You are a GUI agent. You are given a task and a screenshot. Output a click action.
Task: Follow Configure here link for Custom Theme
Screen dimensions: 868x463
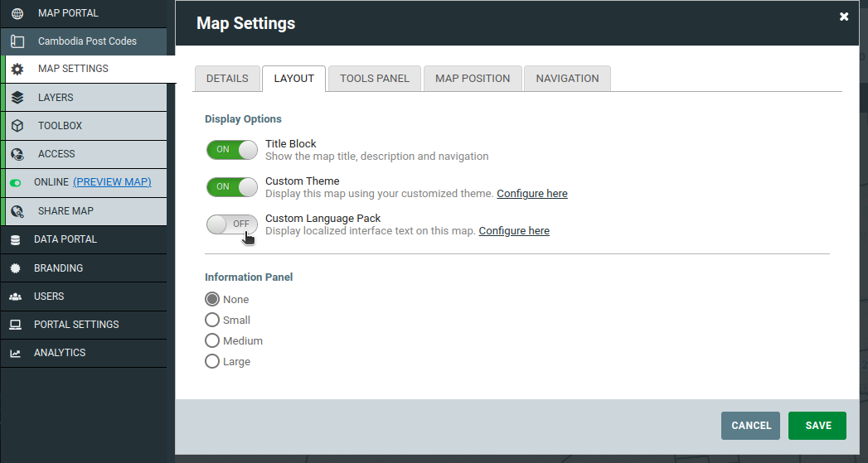tap(532, 194)
